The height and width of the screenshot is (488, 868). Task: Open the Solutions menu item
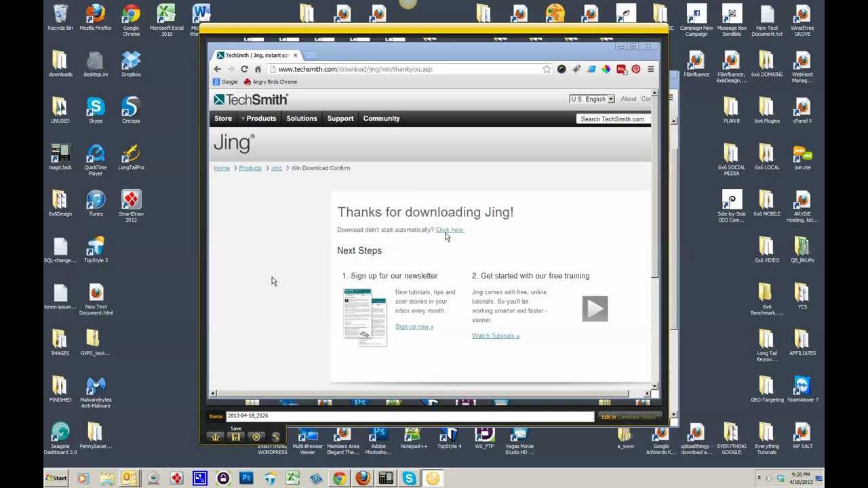[302, 119]
